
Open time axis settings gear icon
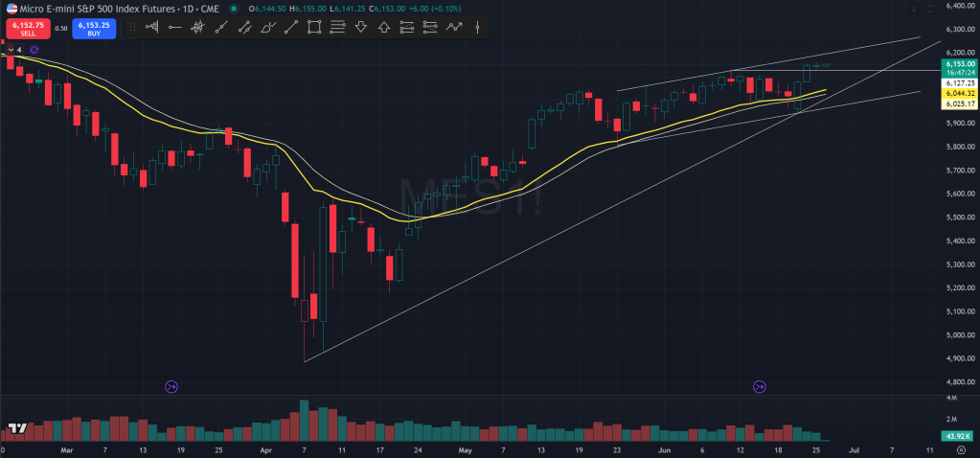point(960,448)
